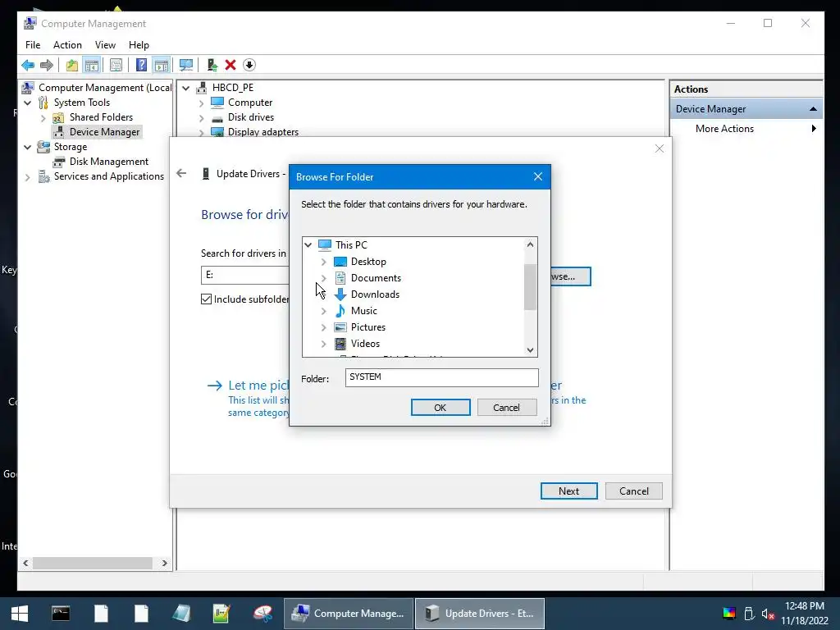Screen dimensions: 840x630
Task: Click the scissors snipping taskbar icon
Action: 262,614
